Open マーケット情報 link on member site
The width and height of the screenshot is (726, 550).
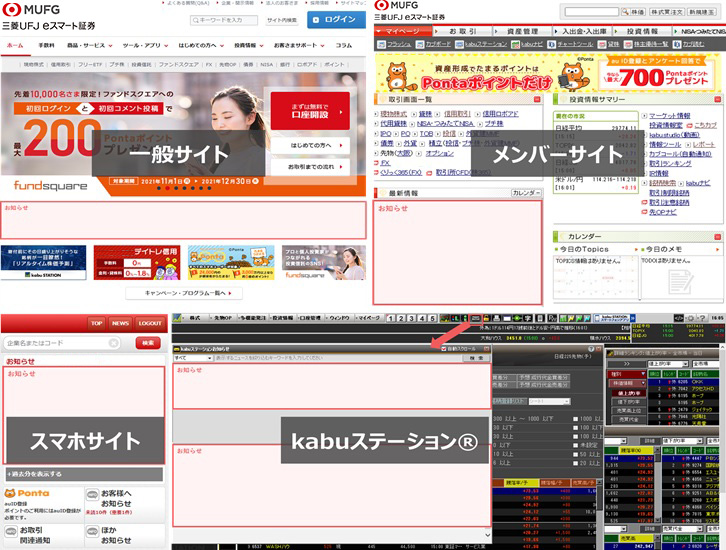pyautogui.click(x=670, y=115)
